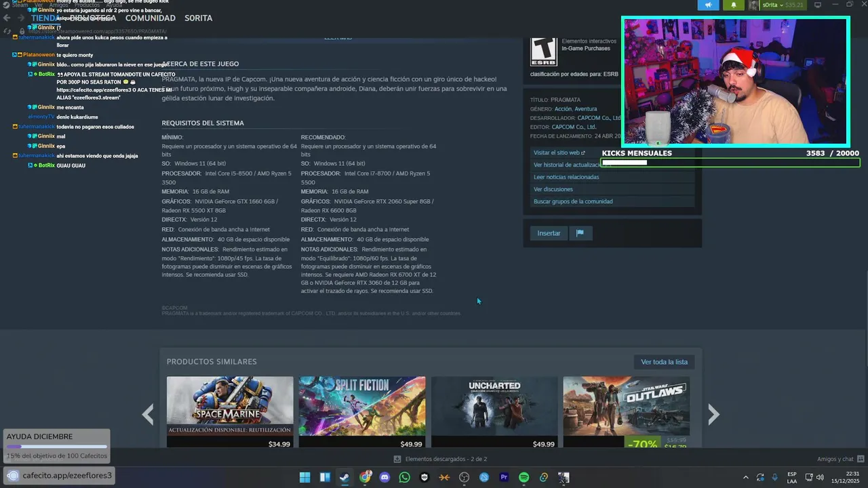Click the Insertar button
This screenshot has height=488, width=868.
(549, 233)
